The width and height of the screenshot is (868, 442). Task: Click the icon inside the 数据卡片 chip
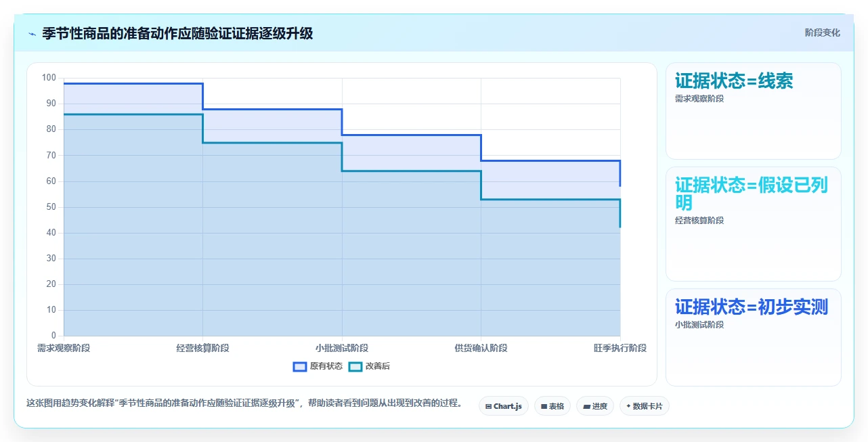[629, 407]
